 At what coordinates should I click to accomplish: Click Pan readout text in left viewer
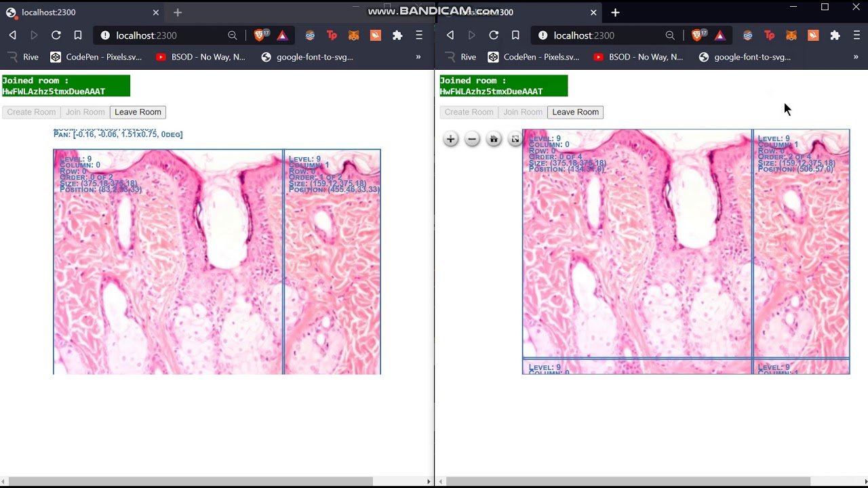[x=118, y=134]
